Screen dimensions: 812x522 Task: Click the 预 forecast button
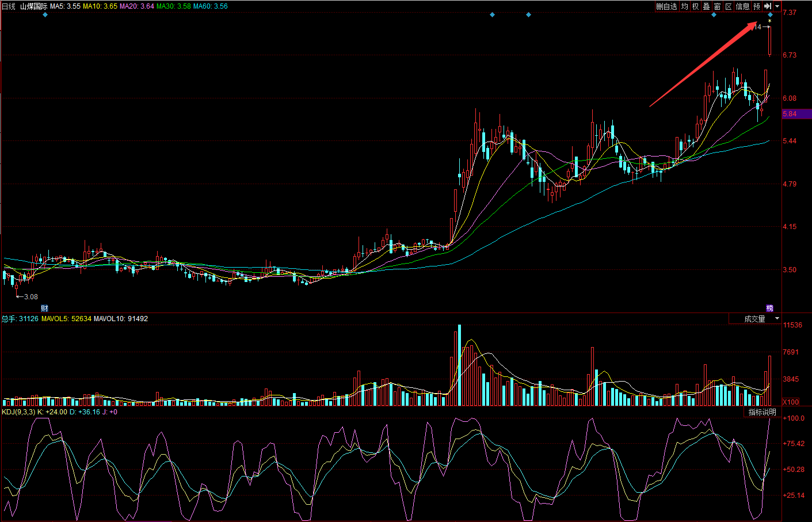click(757, 6)
